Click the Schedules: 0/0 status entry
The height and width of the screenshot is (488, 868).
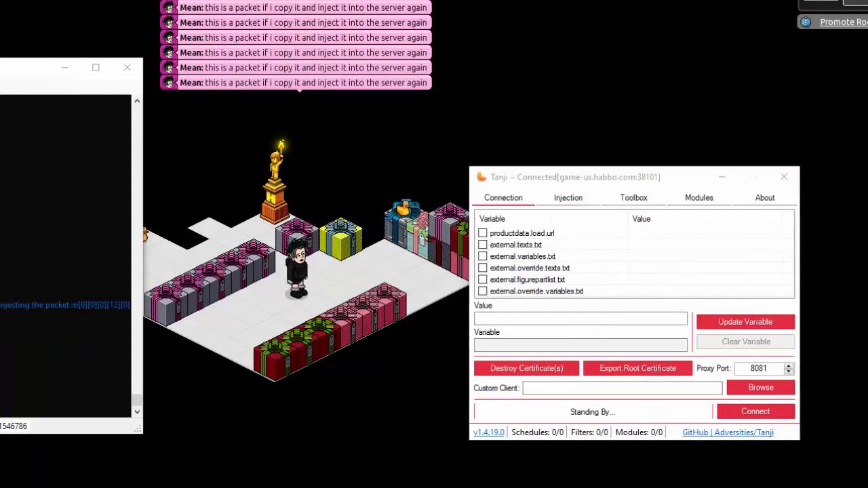[537, 432]
